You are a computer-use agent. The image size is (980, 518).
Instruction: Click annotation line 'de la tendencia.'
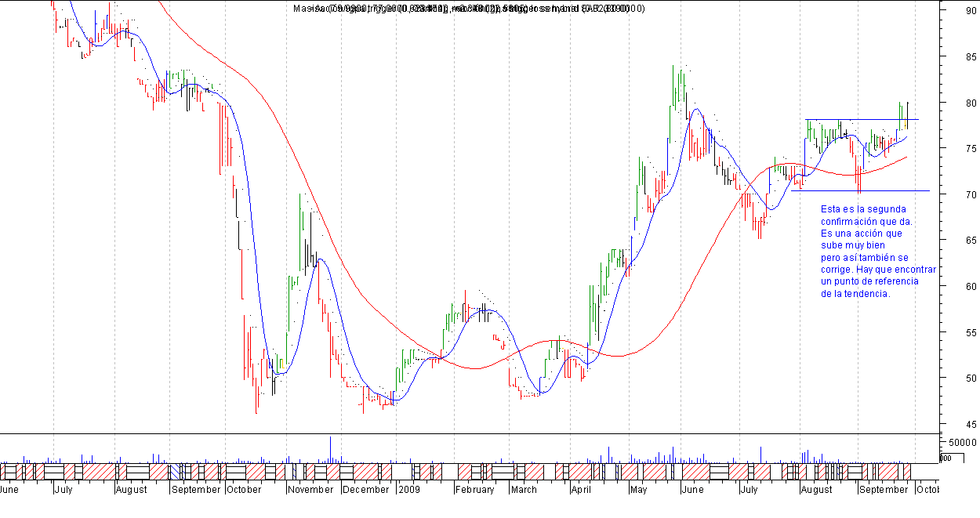click(x=855, y=294)
